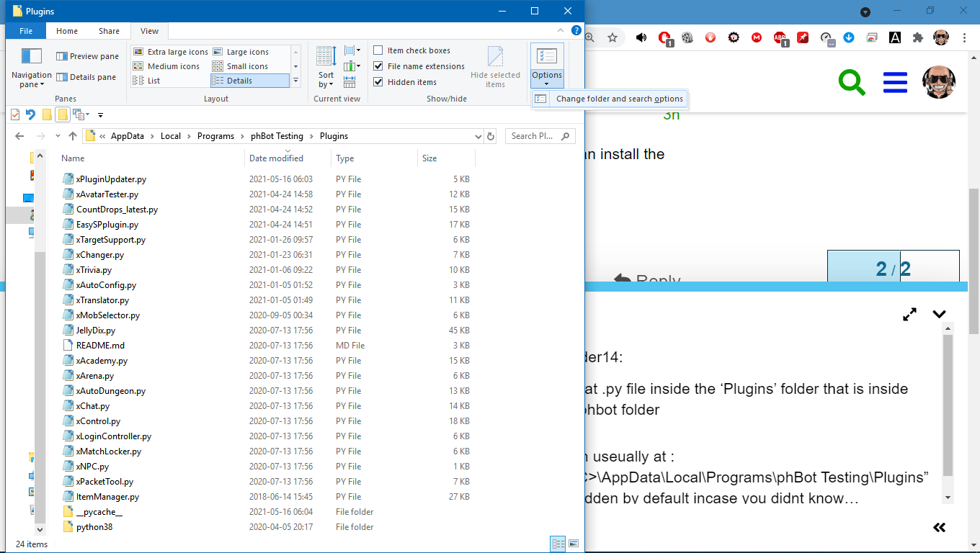This screenshot has height=553, width=980.
Task: Bookmark this page with the star icon
Action: tap(612, 37)
